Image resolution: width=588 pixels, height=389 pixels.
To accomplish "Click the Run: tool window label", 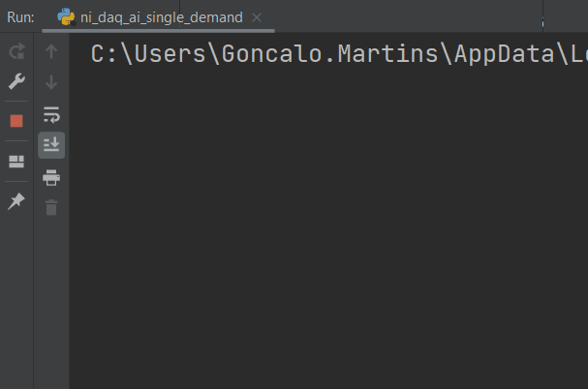I will [x=20, y=17].
